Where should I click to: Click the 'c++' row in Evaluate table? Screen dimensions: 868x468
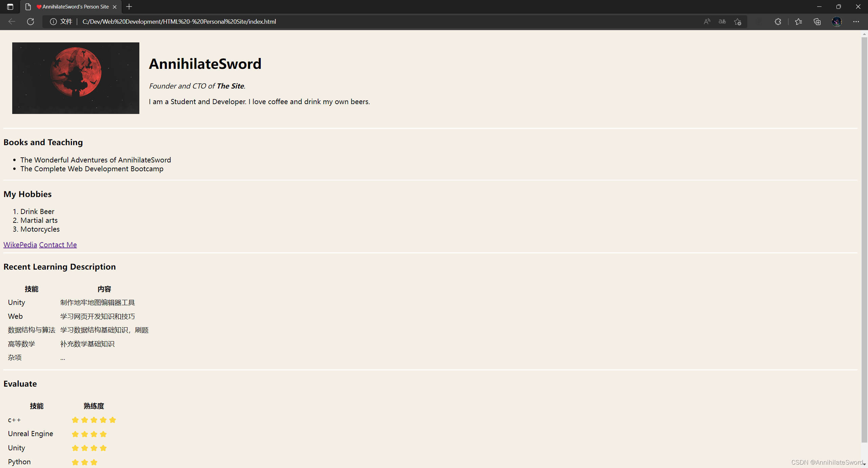click(x=63, y=420)
